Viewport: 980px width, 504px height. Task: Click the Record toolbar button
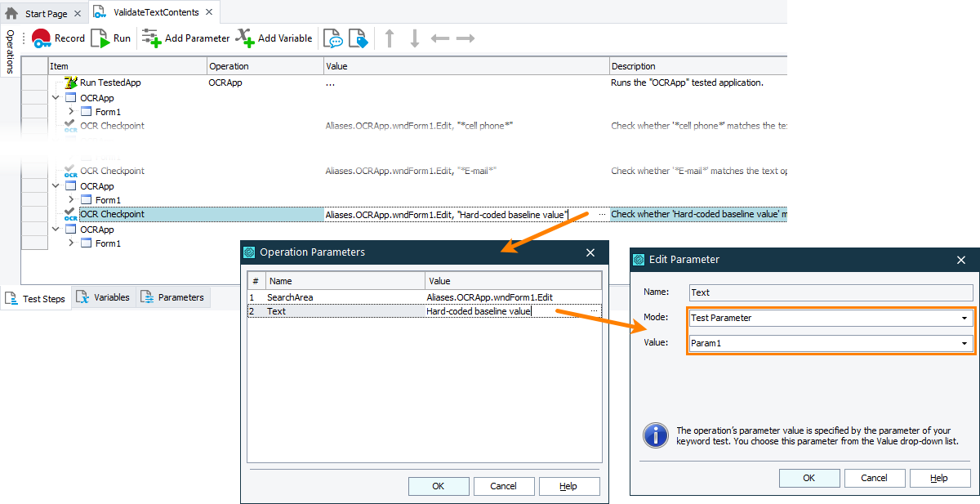(x=58, y=38)
